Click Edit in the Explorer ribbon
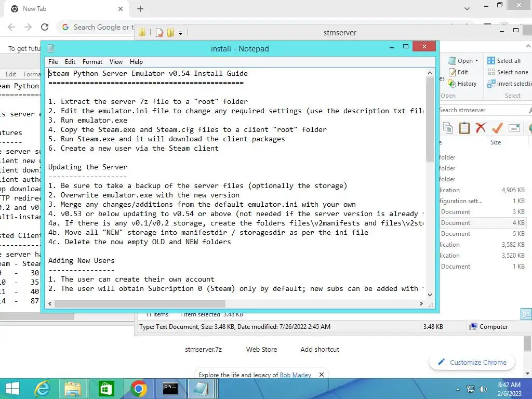Viewport: 532px width, 399px height. [x=458, y=72]
